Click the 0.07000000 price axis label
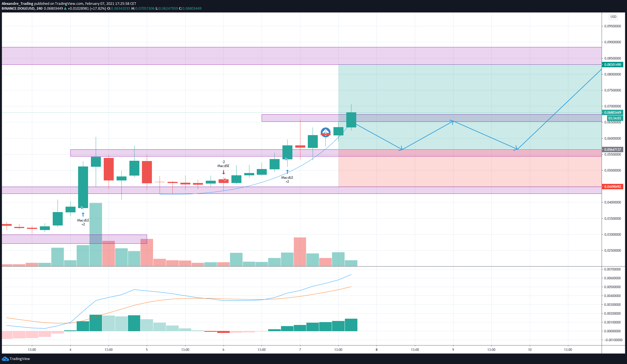 612,106
